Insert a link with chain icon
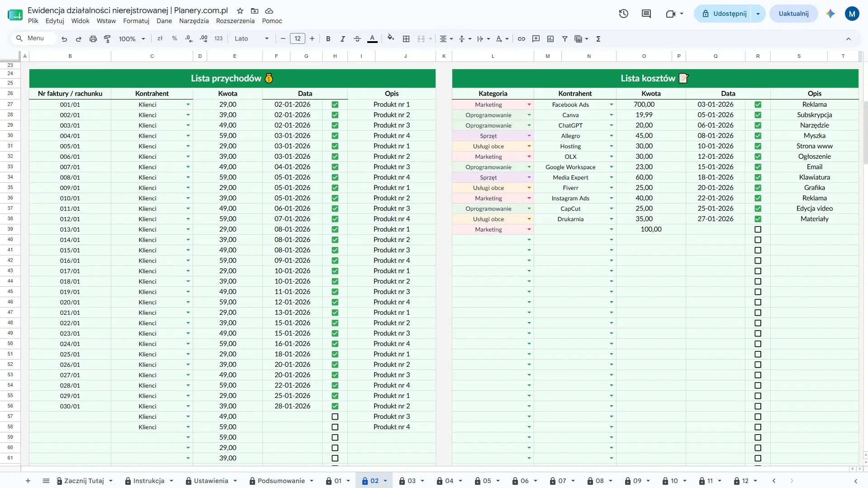 (522, 39)
